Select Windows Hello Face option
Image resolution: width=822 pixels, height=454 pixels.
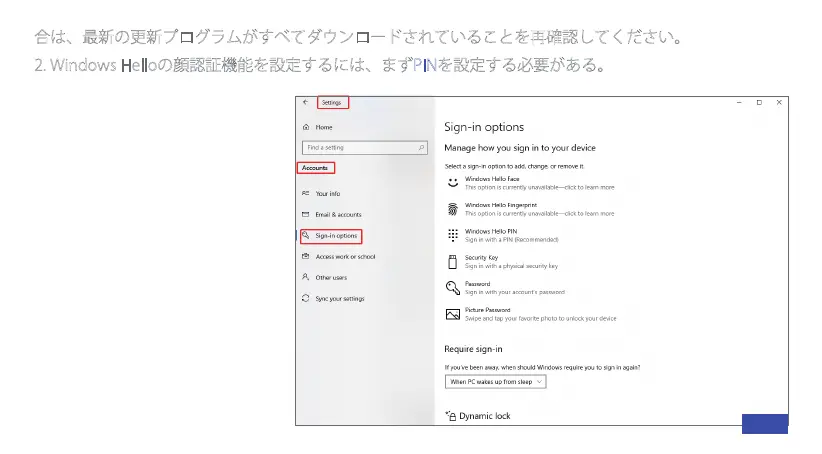click(x=530, y=183)
